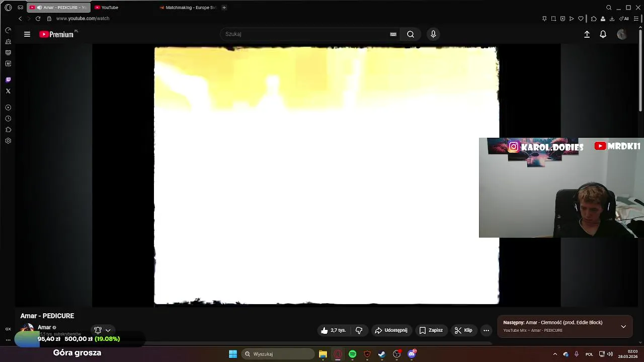644x362 pixels.
Task: Click the video title Amar - PEDICURE
Action: (x=47, y=316)
